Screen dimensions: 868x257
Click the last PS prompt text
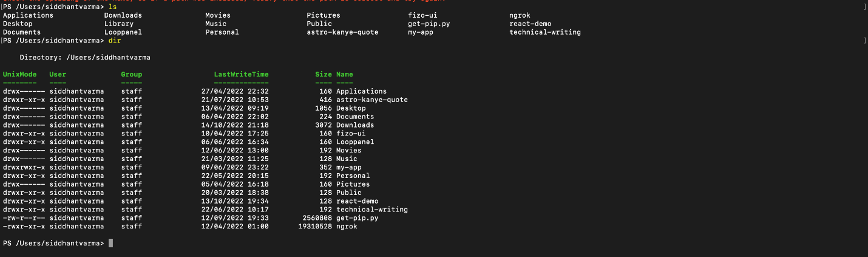tap(53, 243)
